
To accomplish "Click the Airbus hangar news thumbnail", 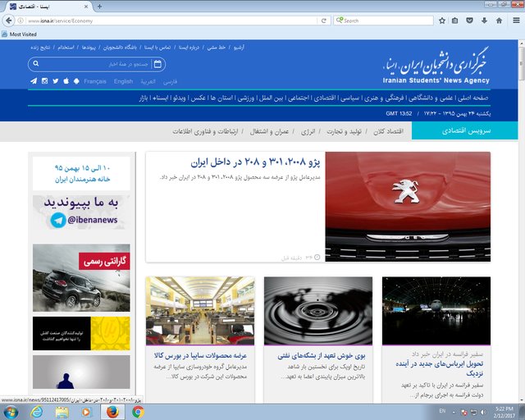I will click(x=436, y=310).
